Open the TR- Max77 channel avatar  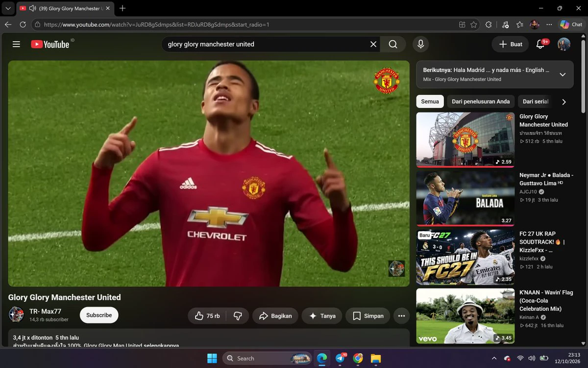(x=16, y=315)
